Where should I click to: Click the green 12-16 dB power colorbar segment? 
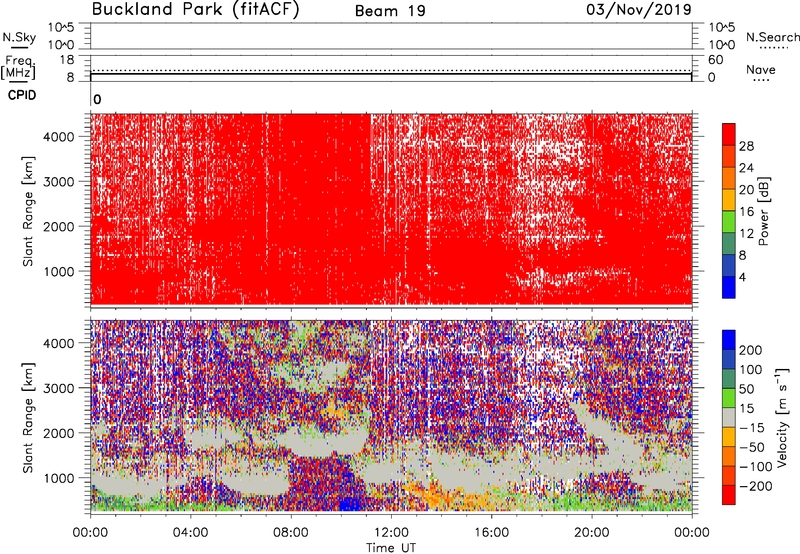[729, 222]
